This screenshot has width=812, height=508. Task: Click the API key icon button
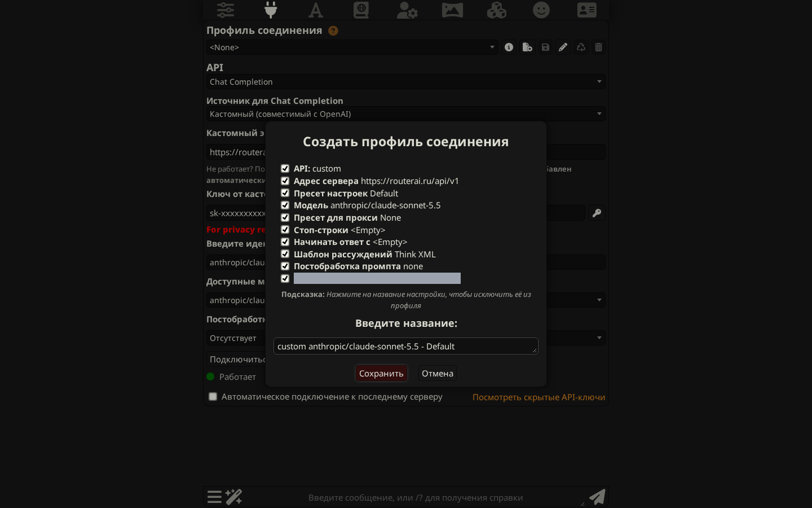pyautogui.click(x=597, y=213)
